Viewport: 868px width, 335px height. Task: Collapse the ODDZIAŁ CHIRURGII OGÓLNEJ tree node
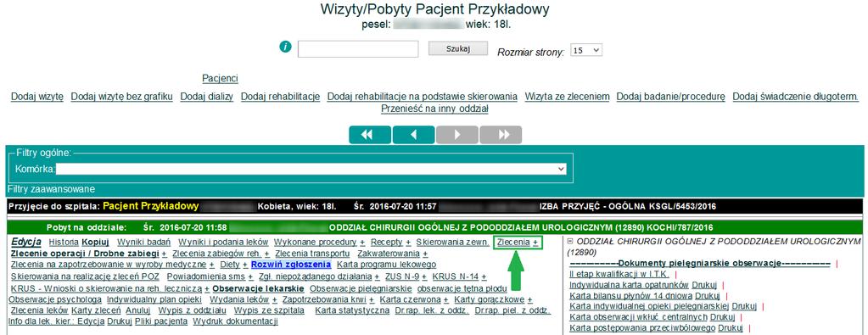pos(571,242)
